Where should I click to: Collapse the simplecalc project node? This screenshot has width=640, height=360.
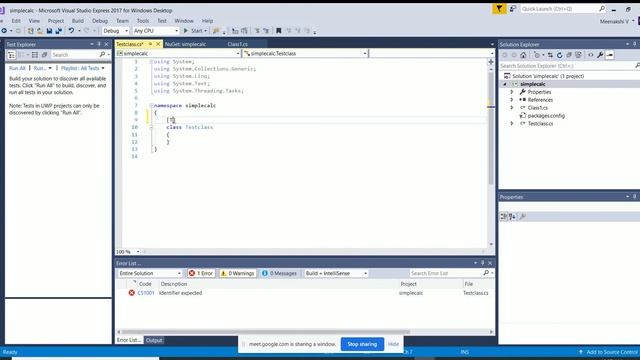tap(505, 84)
